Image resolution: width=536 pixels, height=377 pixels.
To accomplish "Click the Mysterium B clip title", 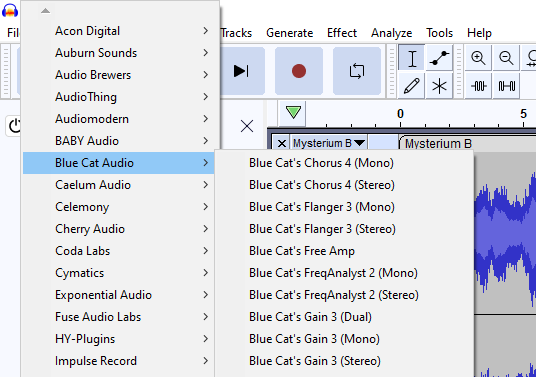I will click(x=438, y=144).
